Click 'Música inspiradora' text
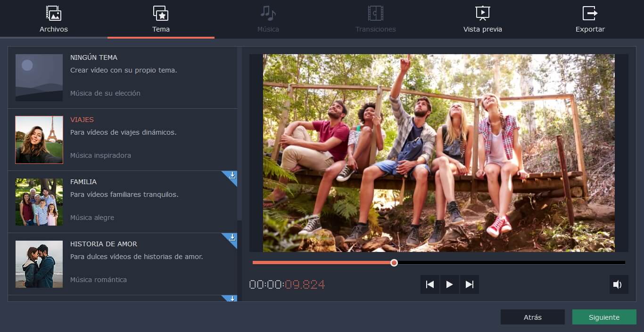This screenshot has width=644, height=332. pyautogui.click(x=100, y=155)
